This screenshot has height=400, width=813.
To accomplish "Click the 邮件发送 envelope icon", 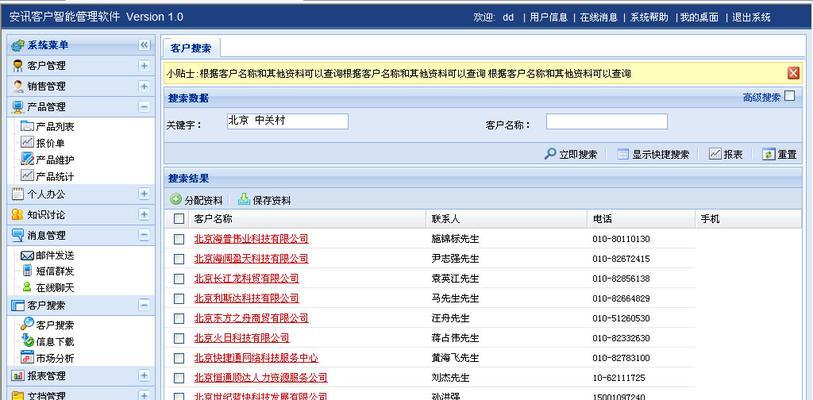I will (27, 255).
